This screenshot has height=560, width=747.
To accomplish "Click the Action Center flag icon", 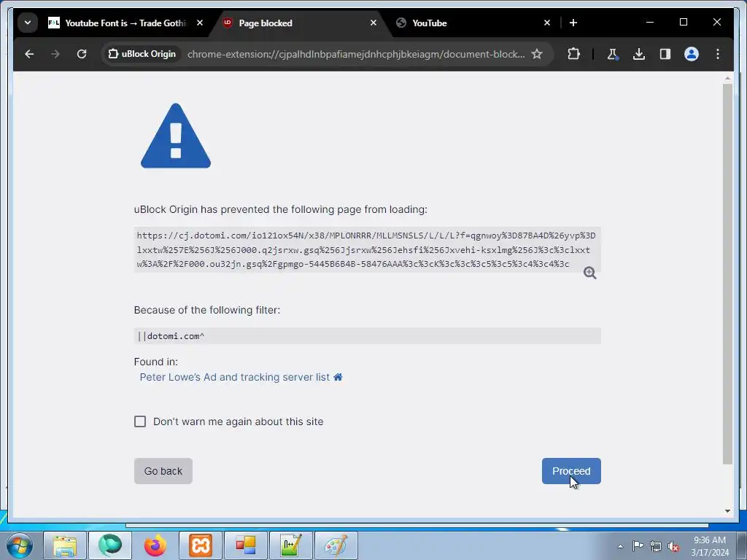I will coord(638,546).
